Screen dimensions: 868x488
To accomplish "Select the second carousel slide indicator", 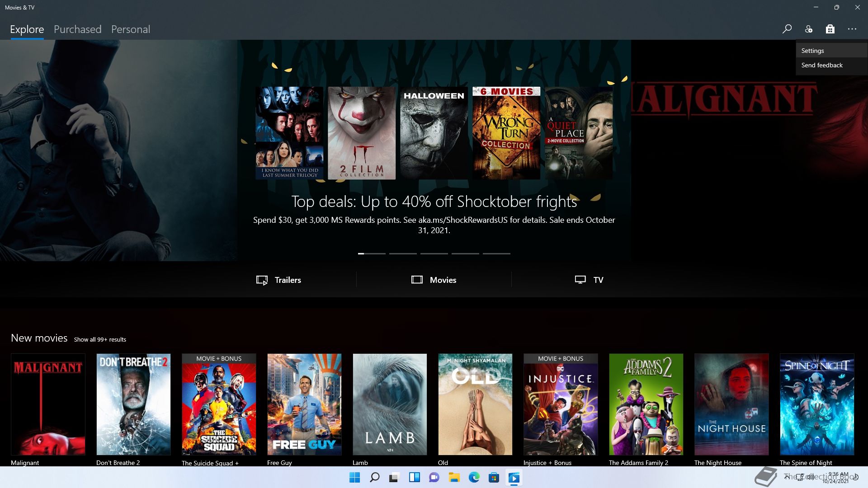I will 403,253.
